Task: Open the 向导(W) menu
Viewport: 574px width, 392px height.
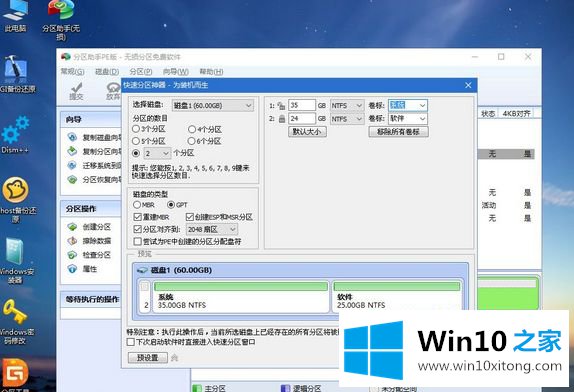Action: pos(176,72)
